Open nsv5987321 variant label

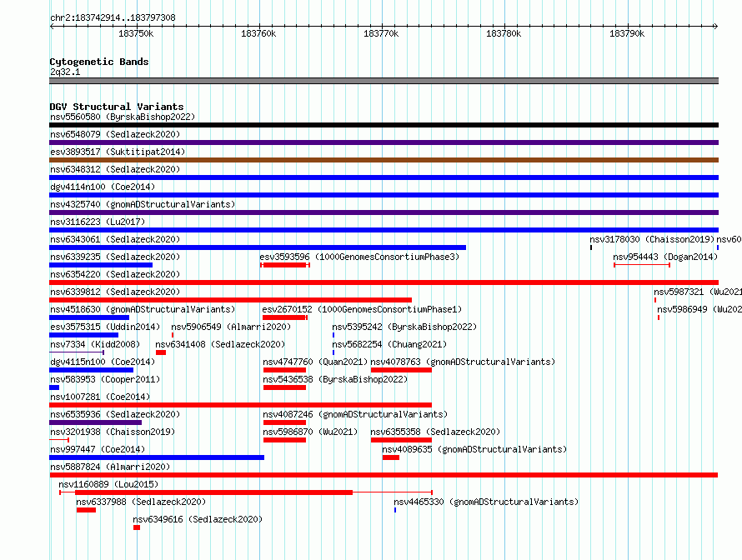tap(698, 292)
